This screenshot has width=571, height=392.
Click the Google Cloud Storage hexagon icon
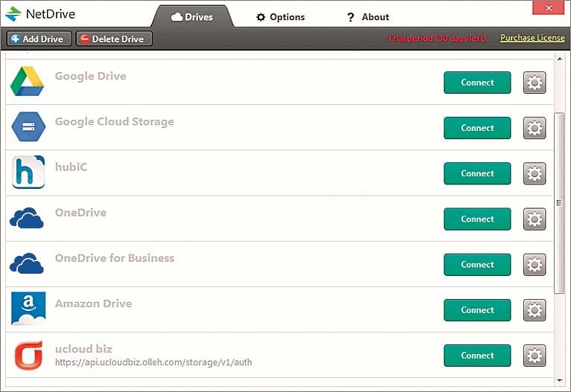28,127
